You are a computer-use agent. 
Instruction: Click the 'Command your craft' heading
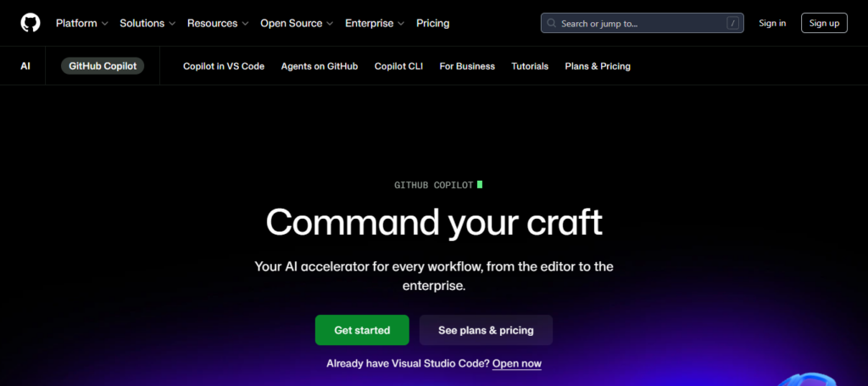click(x=434, y=222)
